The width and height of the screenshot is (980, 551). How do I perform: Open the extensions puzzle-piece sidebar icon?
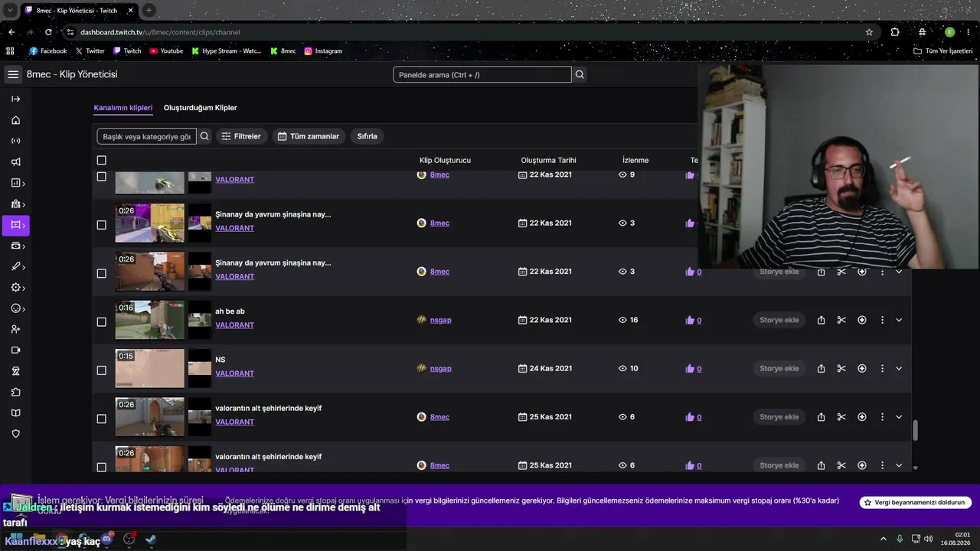[15, 392]
